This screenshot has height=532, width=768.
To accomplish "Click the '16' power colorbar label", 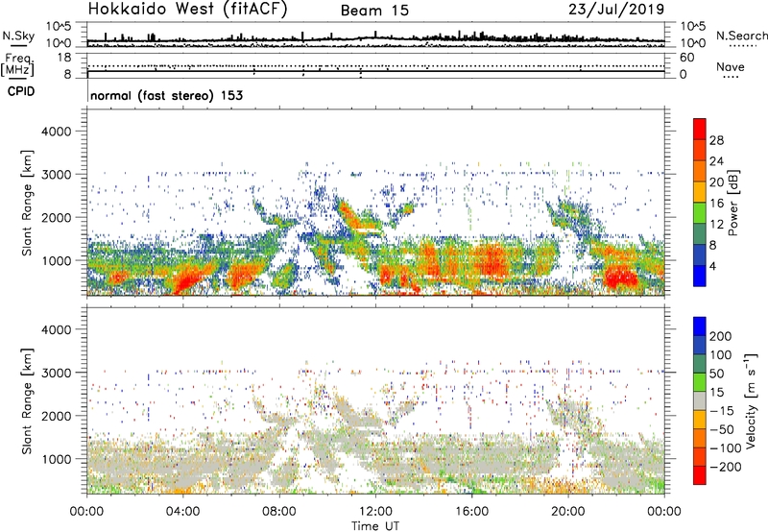I will click(716, 204).
